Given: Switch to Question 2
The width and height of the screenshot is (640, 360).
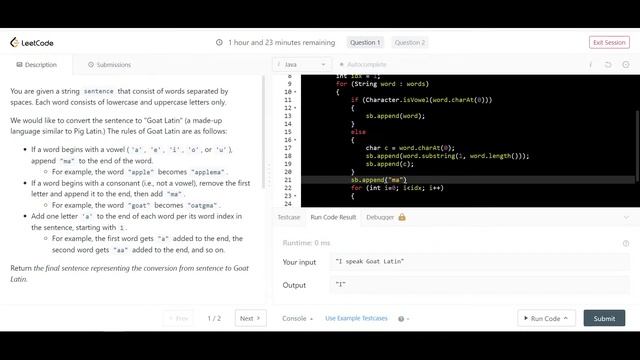Looking at the screenshot, I should coord(410,42).
